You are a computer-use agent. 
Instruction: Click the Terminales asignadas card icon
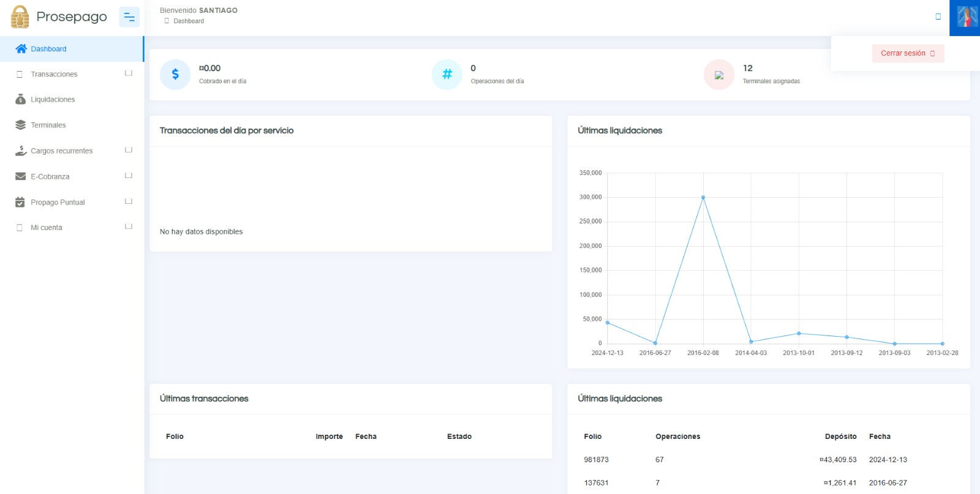719,75
